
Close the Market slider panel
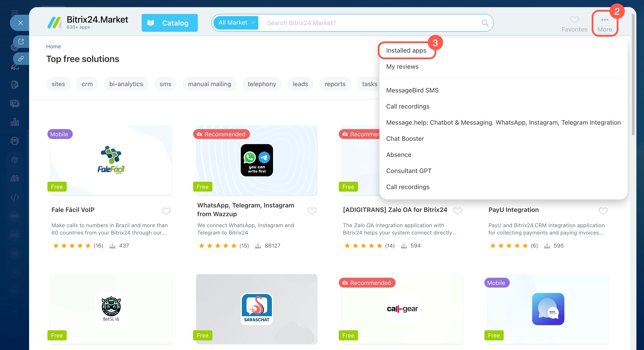click(x=21, y=23)
